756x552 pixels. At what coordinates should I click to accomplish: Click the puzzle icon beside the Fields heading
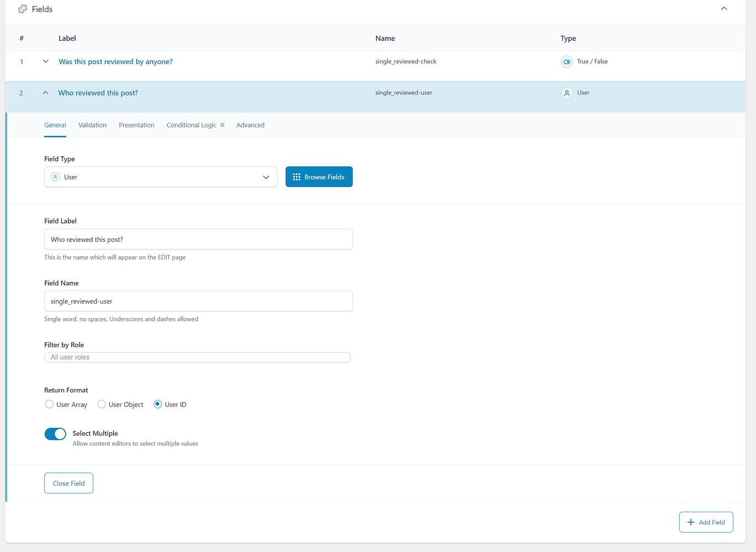[22, 9]
